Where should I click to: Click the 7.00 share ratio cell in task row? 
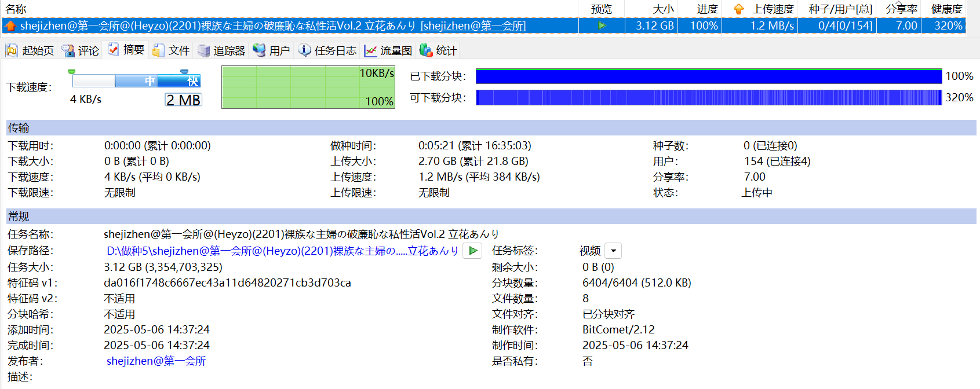coord(906,25)
